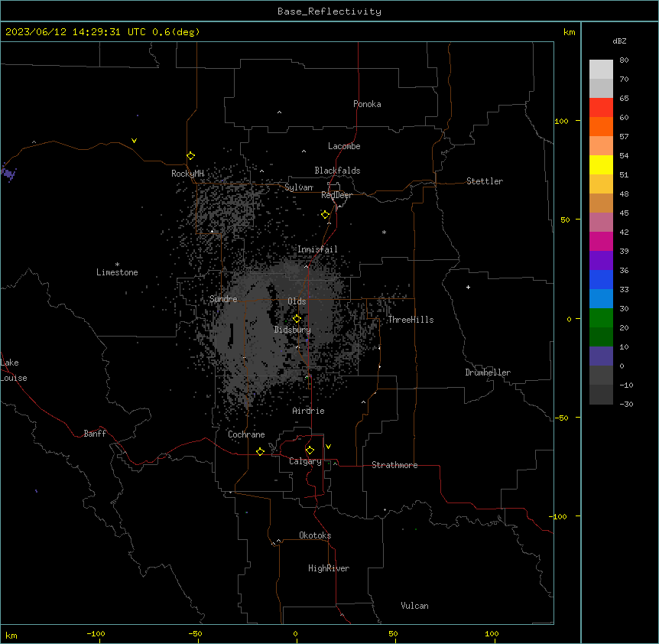Click the Cochrane town label
This screenshot has height=644, width=659.
(x=246, y=434)
